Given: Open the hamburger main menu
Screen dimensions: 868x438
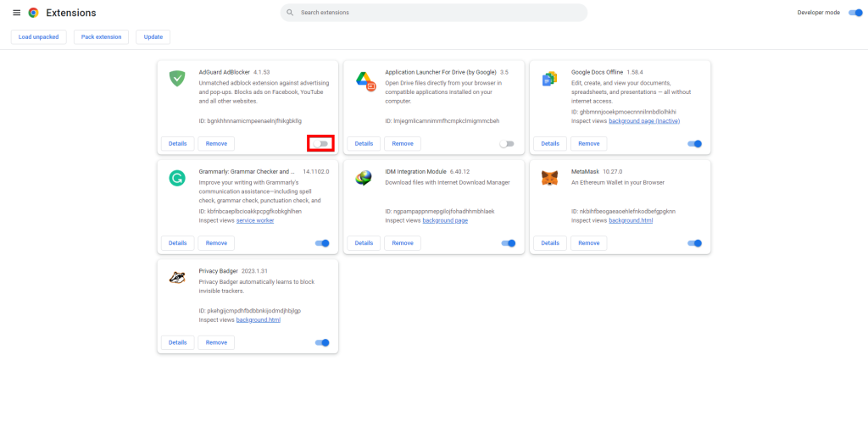Looking at the screenshot, I should coord(17,13).
